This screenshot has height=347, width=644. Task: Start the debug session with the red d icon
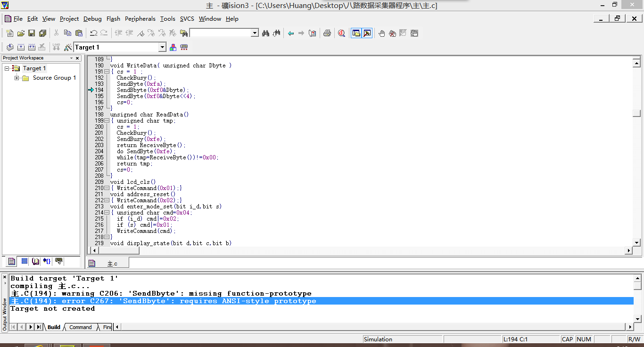coord(341,33)
